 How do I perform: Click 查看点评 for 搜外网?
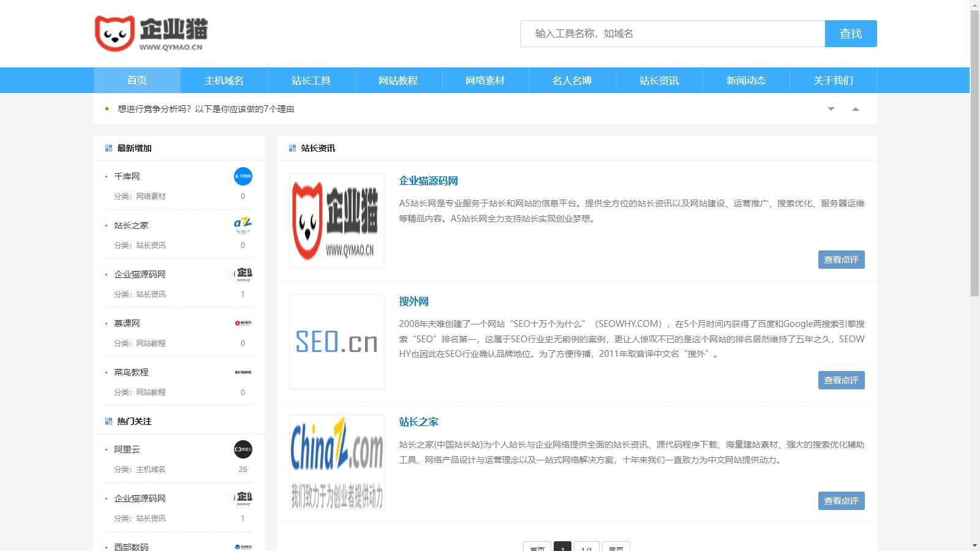[842, 380]
